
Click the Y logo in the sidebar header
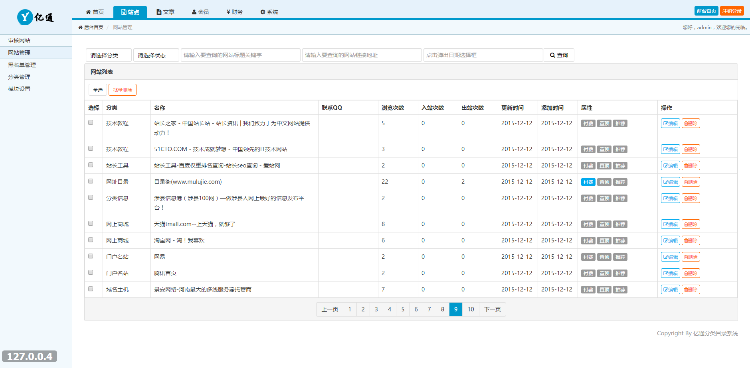pyautogui.click(x=24, y=18)
